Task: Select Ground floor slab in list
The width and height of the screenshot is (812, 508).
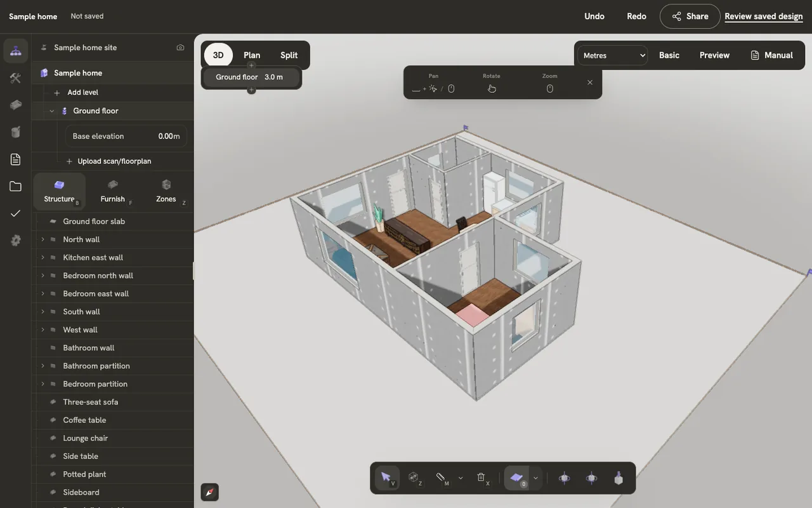Action: (x=113, y=222)
